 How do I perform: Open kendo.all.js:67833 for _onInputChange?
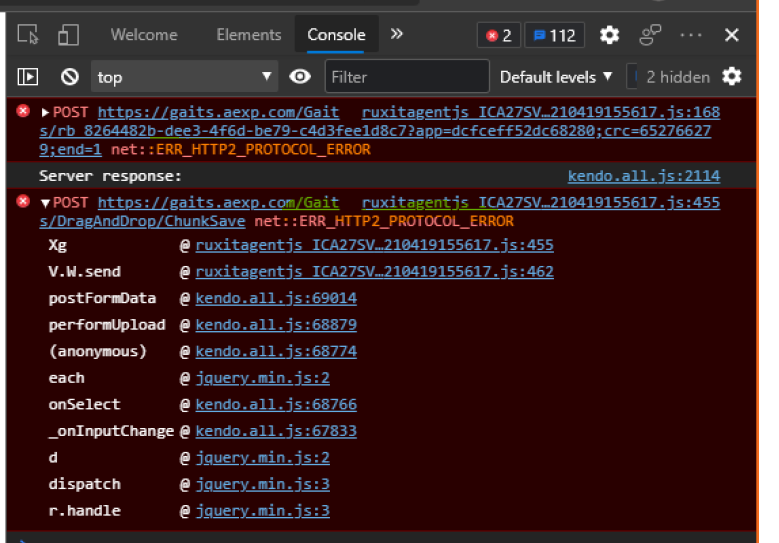coord(276,431)
